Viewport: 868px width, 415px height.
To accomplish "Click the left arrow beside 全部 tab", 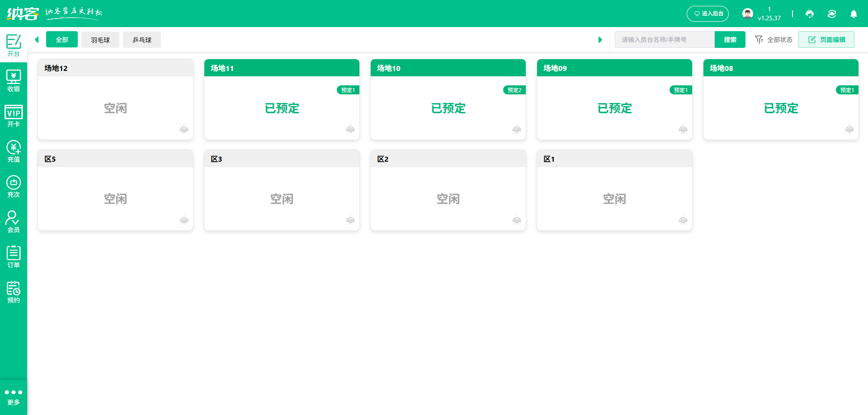I will (x=37, y=40).
